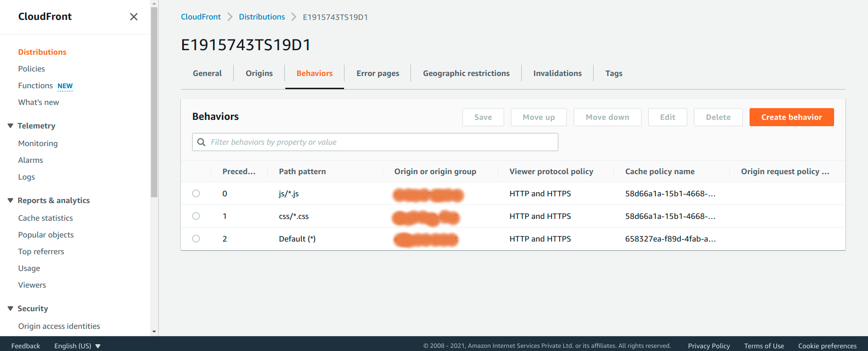The height and width of the screenshot is (351, 868).
Task: Click the js/*.js path pattern cell
Action: [289, 194]
